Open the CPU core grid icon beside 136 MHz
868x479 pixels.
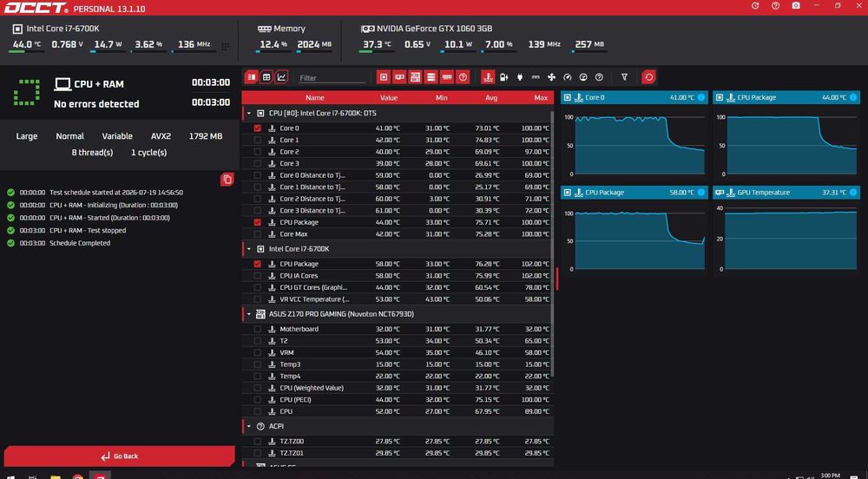226,47
